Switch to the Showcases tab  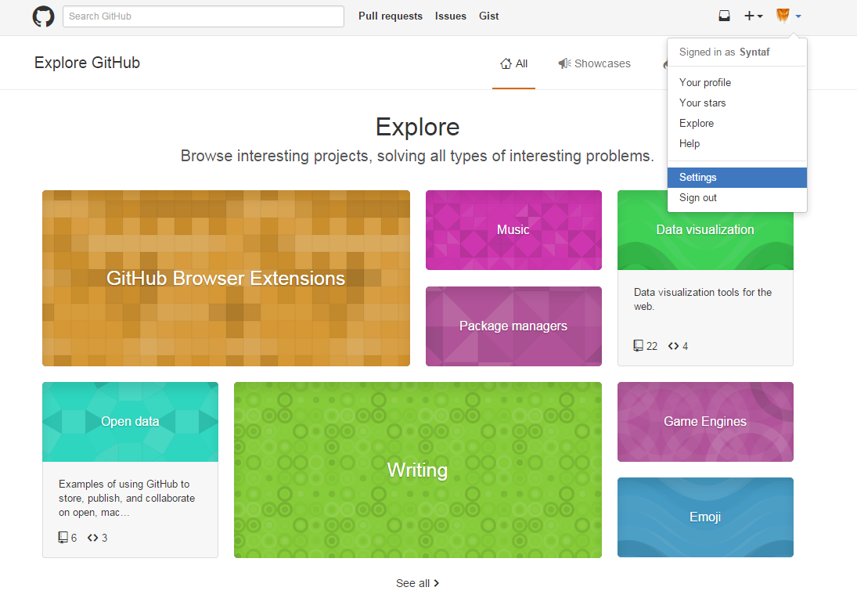click(594, 64)
